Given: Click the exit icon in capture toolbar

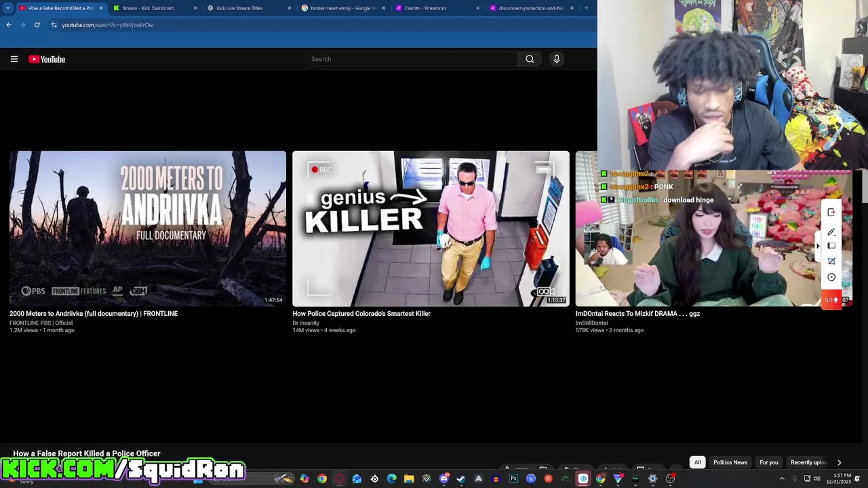Looking at the screenshot, I should click(x=831, y=212).
